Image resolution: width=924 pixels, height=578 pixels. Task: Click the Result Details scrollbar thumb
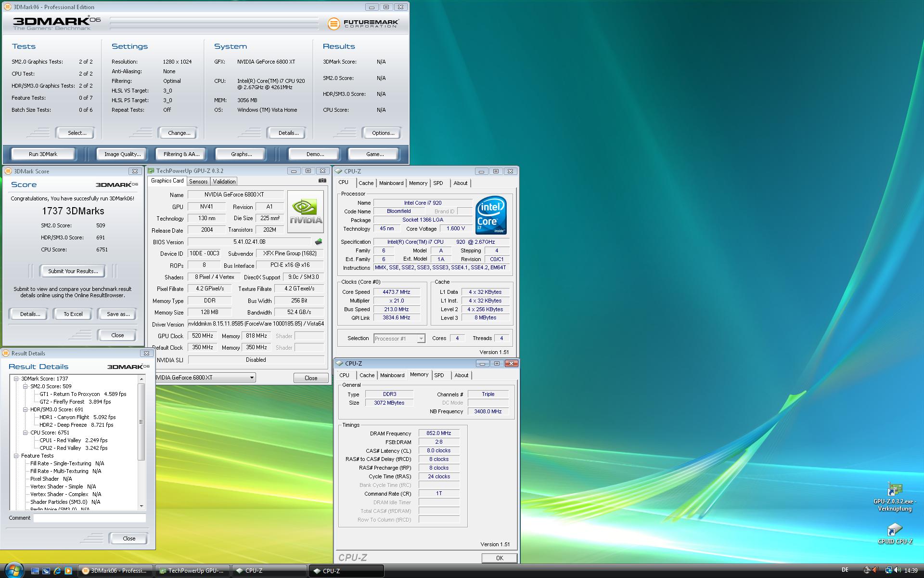coord(141,422)
